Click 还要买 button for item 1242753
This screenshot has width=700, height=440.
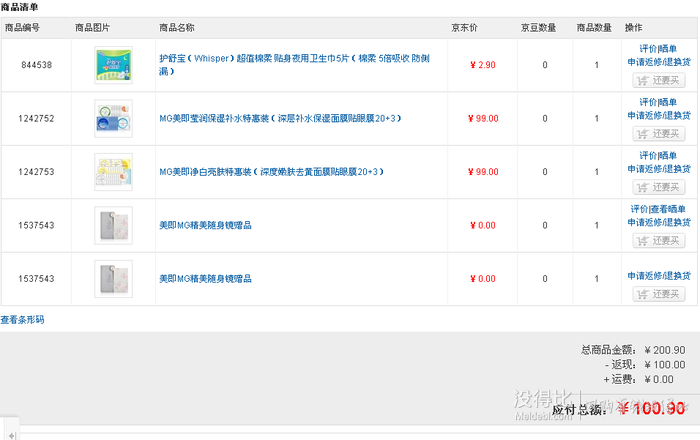[x=659, y=187]
